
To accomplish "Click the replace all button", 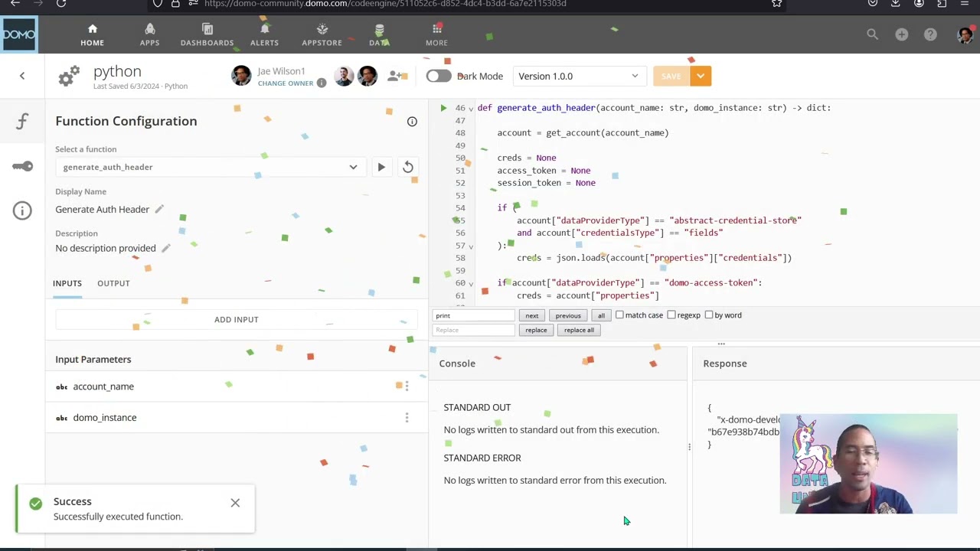I will (579, 330).
